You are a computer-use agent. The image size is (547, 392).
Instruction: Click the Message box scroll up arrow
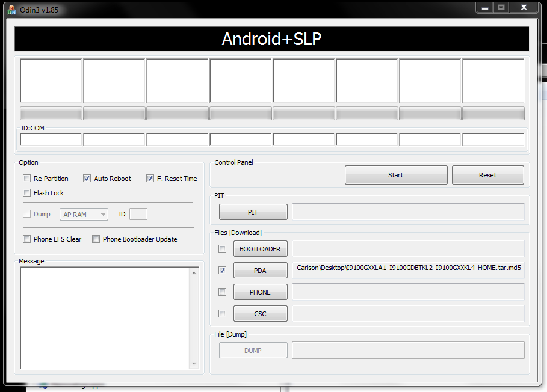[194, 273]
